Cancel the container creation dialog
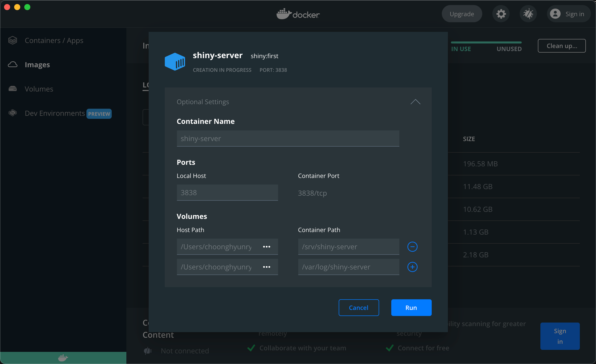The width and height of the screenshot is (596, 364). point(359,308)
